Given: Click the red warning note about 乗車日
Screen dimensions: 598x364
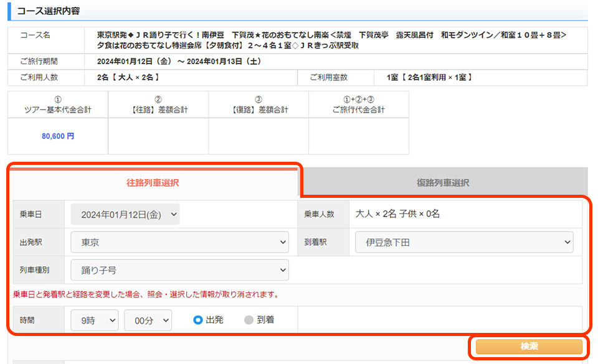Looking at the screenshot, I should click(146, 294).
